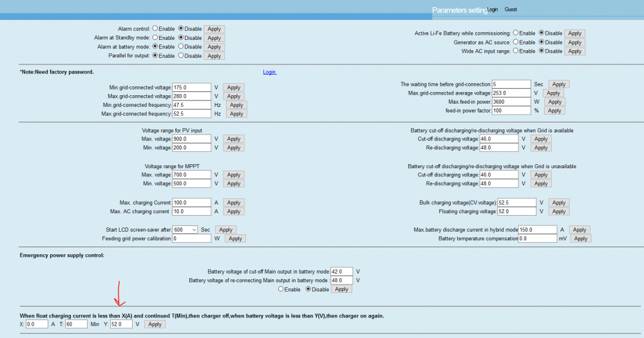Apply Min. grid-connected voltage
The image size is (644, 338).
[x=234, y=88]
